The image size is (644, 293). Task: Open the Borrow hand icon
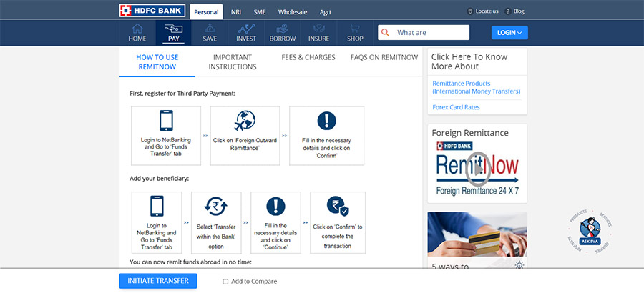(x=282, y=29)
